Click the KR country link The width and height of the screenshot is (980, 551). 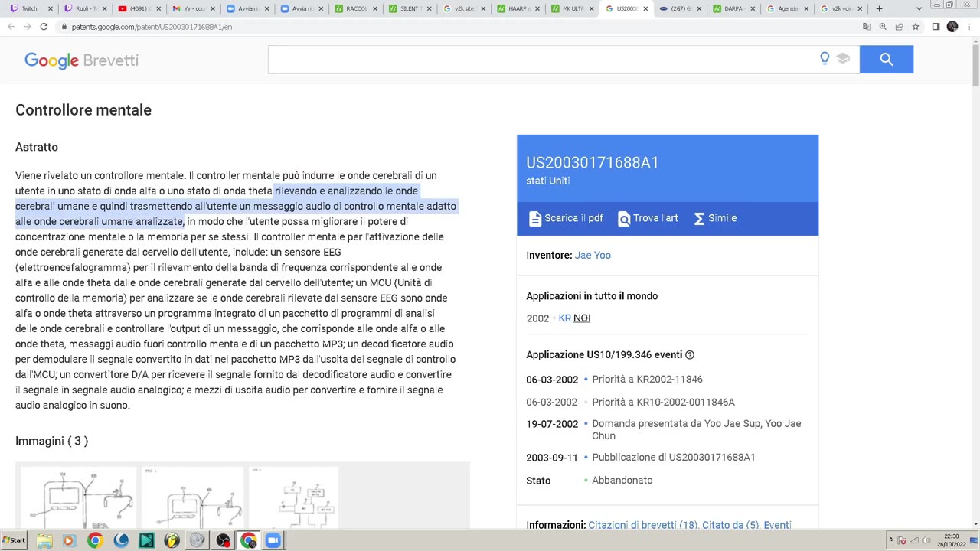[x=564, y=318]
